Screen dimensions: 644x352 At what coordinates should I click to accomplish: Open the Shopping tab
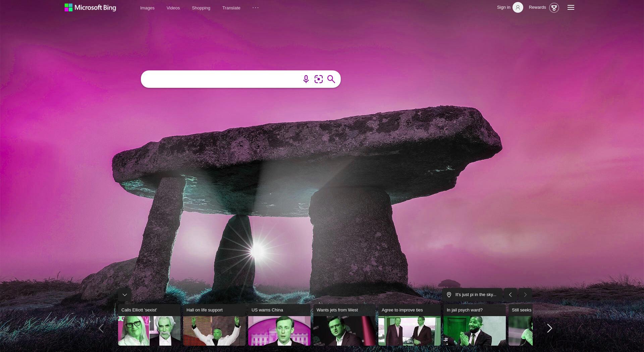tap(201, 8)
